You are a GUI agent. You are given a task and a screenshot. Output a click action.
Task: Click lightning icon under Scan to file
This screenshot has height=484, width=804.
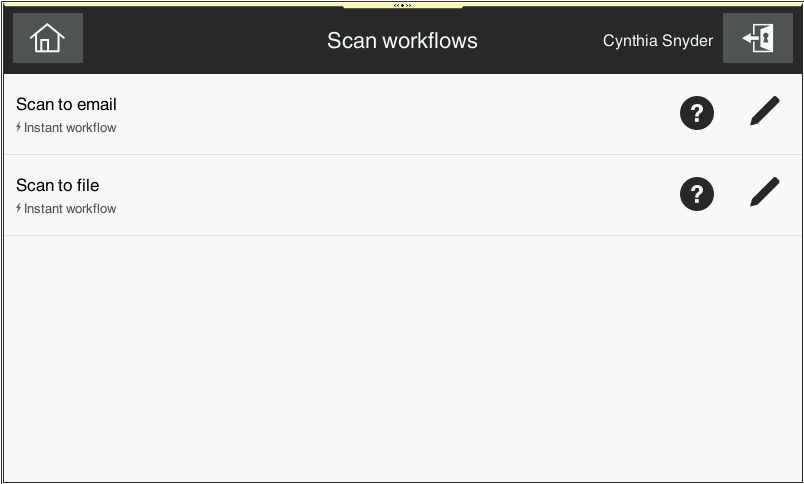coord(19,209)
